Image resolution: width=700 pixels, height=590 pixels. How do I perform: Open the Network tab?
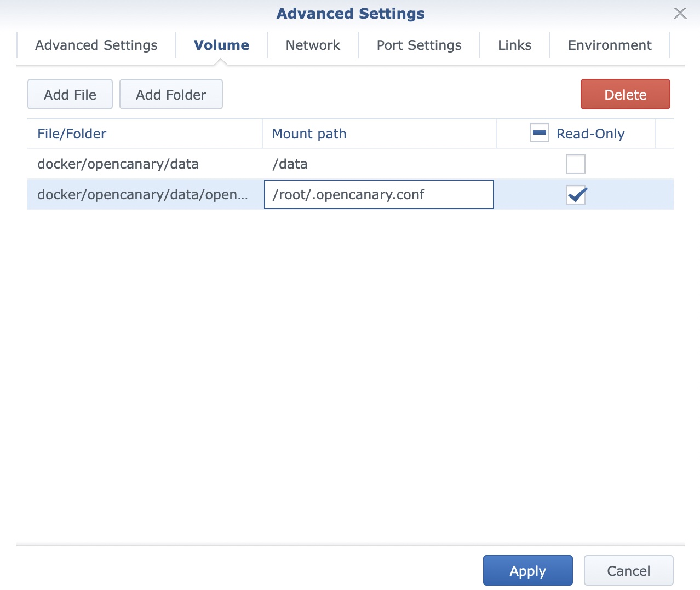point(313,45)
